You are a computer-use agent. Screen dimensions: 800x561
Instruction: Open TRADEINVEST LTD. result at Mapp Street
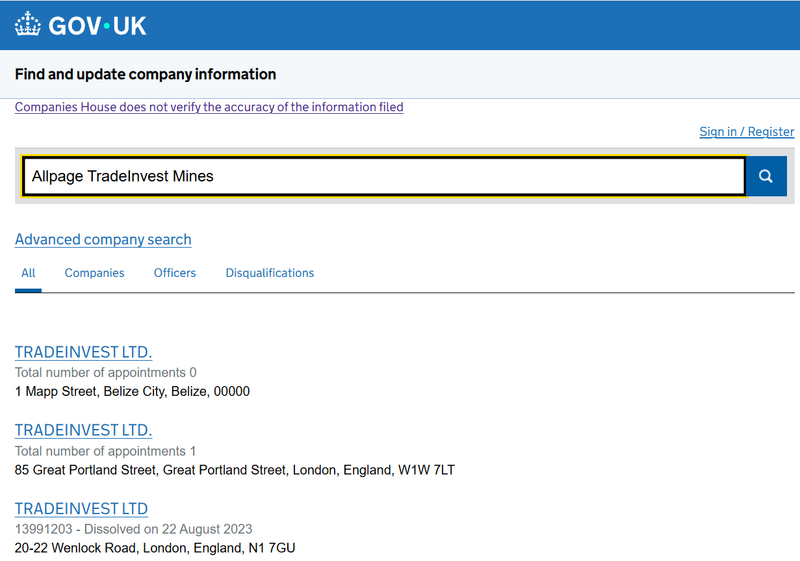coord(83,352)
